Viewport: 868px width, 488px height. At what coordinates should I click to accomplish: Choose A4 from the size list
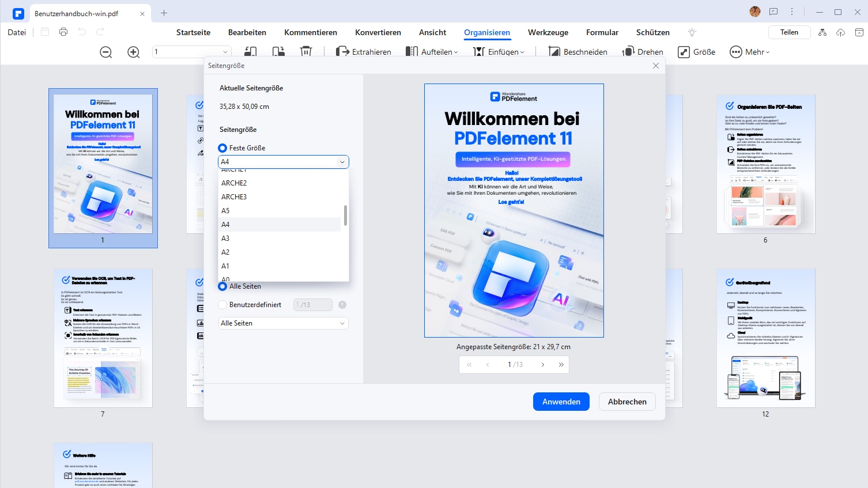280,225
